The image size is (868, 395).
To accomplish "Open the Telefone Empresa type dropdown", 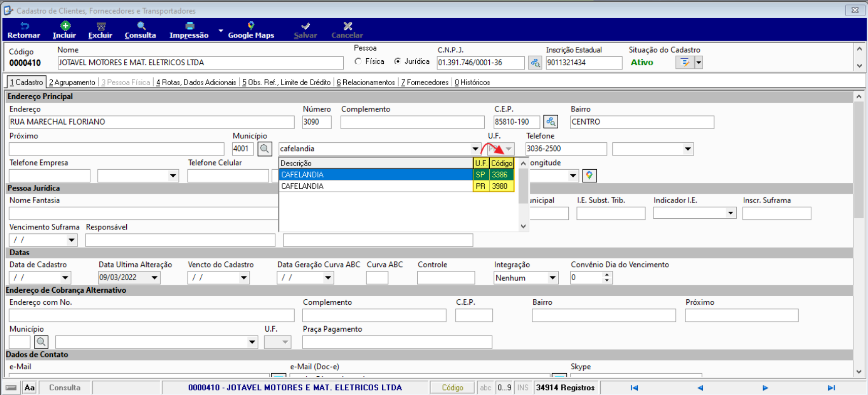I will (x=173, y=176).
